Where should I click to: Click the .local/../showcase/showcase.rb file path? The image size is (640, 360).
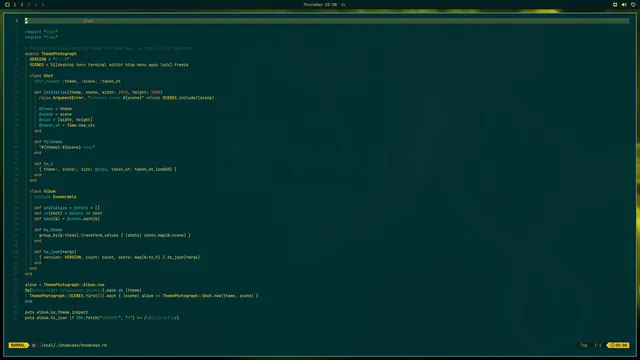pos(73,345)
